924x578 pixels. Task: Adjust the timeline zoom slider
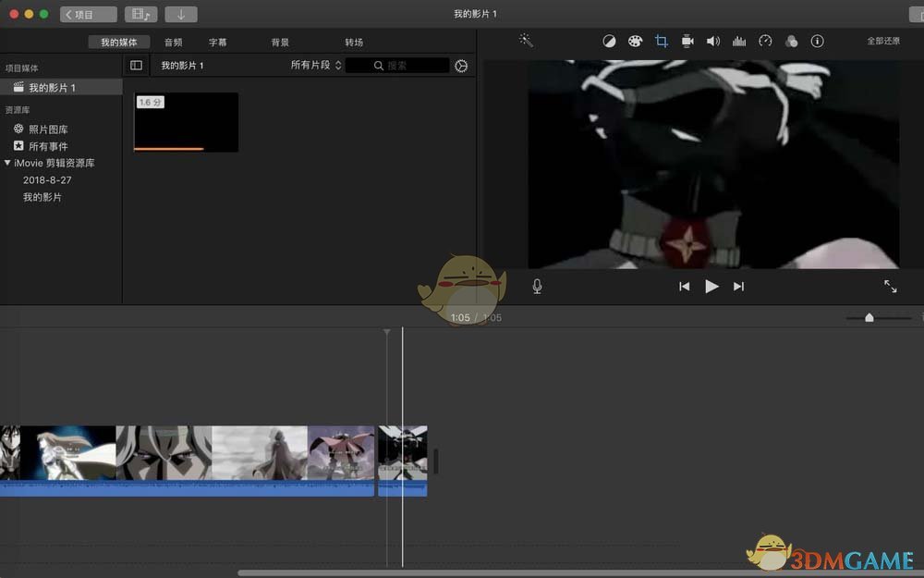869,318
